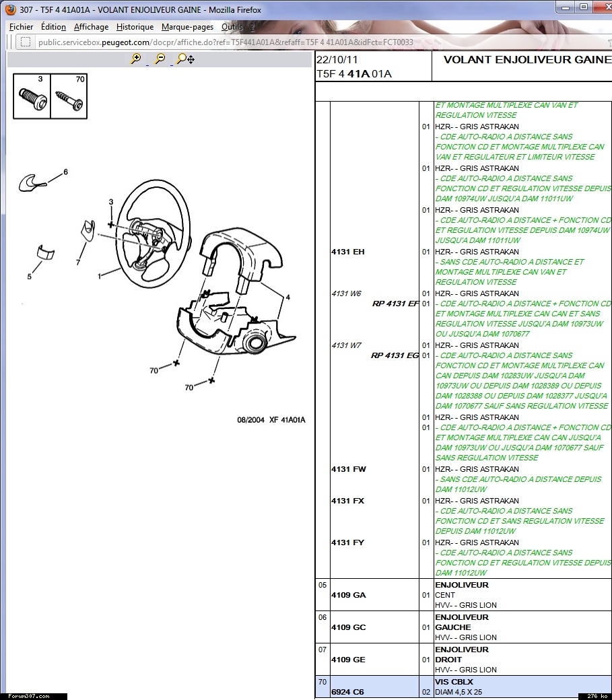Click part reference 4131 EH
Screen dimensions: 612x700
pos(348,252)
